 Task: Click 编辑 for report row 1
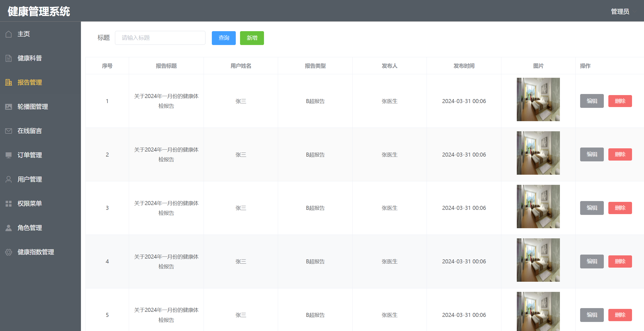(x=592, y=101)
